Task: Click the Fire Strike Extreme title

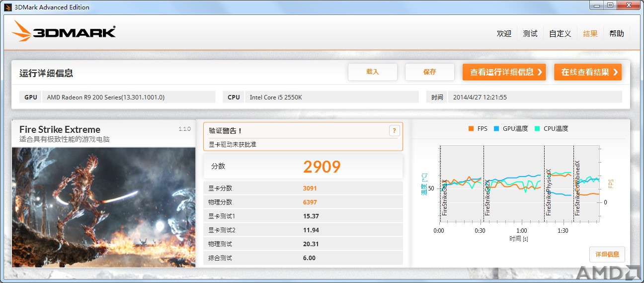Action: (60, 129)
